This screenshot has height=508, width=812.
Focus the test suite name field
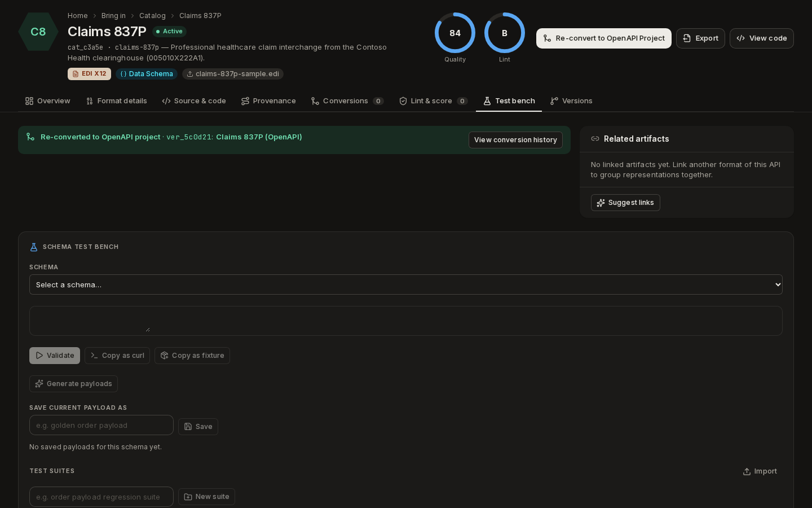101,497
